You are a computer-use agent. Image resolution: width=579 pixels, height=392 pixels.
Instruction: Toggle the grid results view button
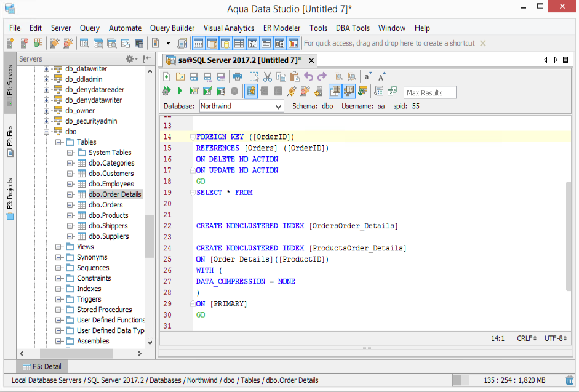[335, 91]
